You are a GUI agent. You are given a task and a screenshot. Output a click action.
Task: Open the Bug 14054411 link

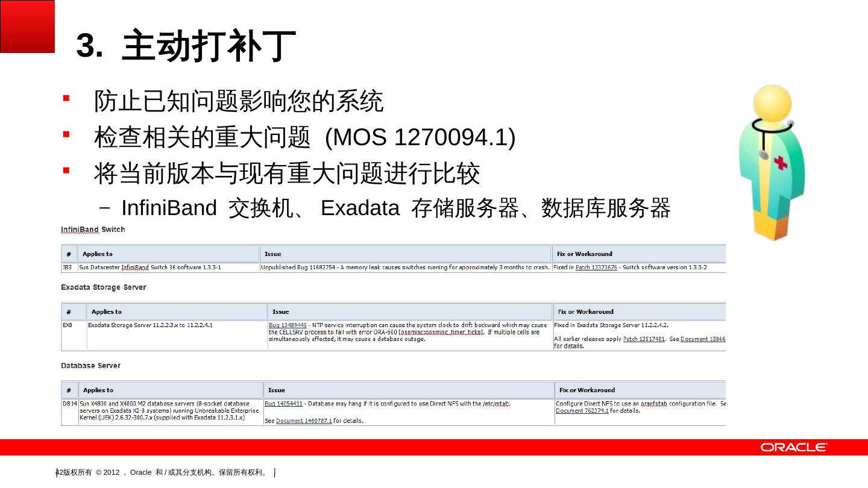(x=283, y=404)
